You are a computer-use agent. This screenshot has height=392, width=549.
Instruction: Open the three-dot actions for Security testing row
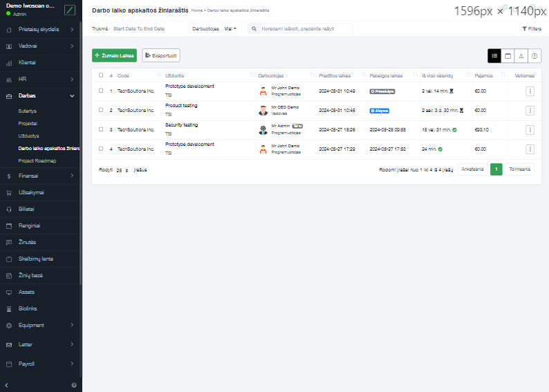530,129
